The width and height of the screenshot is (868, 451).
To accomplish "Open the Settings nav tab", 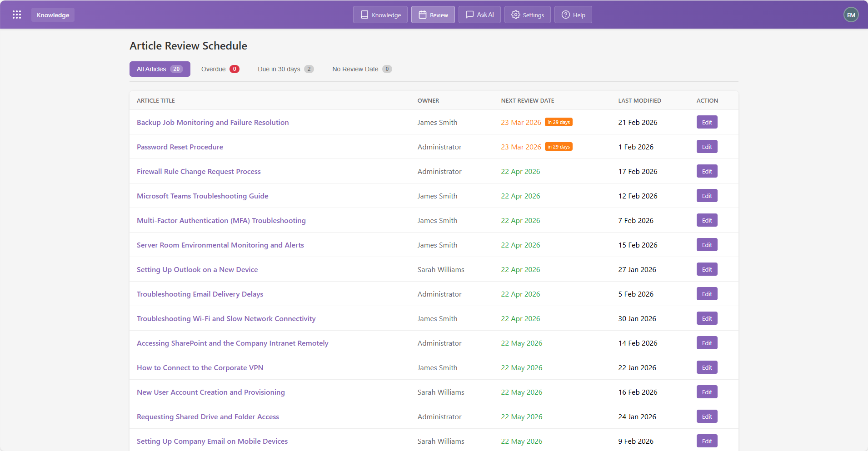I will (x=528, y=15).
